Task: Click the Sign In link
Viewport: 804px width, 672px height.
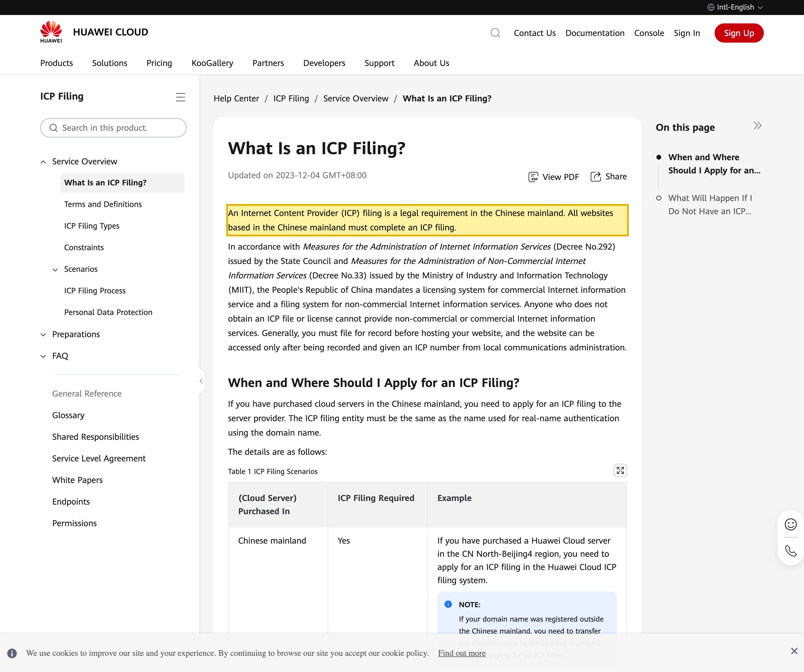Action: coord(687,33)
